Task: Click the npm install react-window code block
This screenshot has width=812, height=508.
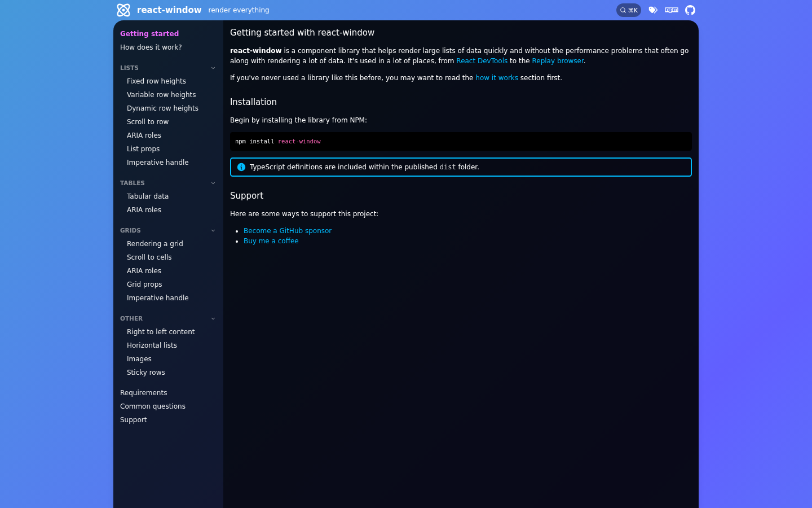Action: point(461,141)
